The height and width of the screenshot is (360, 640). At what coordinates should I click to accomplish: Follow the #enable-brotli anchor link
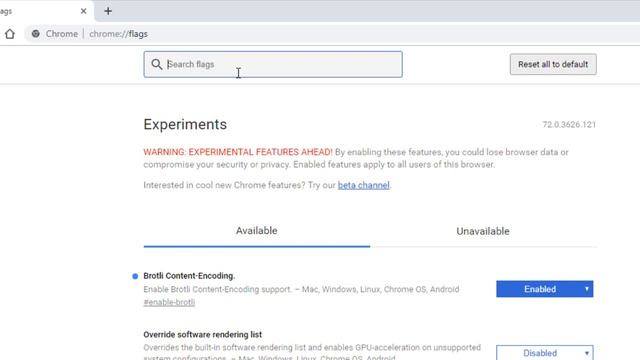(169, 302)
